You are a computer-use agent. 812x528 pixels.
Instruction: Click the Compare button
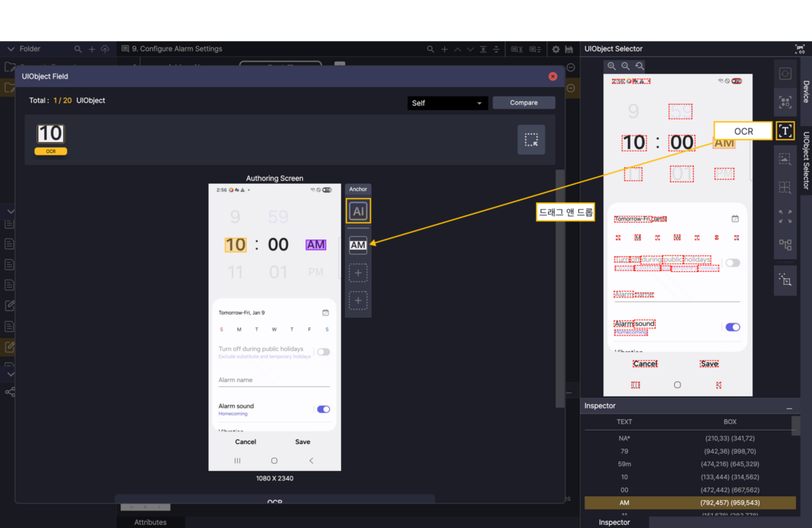point(523,103)
